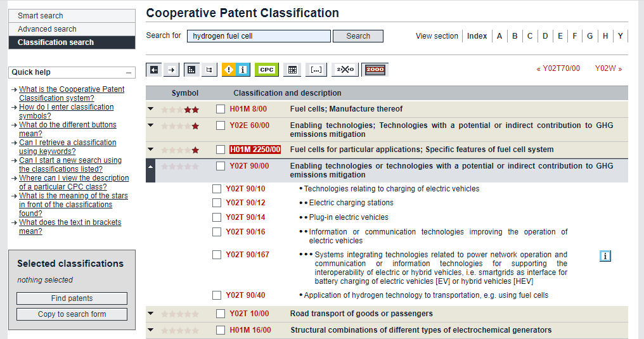Screen dimensions: 644x339
Task: Click the square brackets toolbar icon
Action: [316, 70]
